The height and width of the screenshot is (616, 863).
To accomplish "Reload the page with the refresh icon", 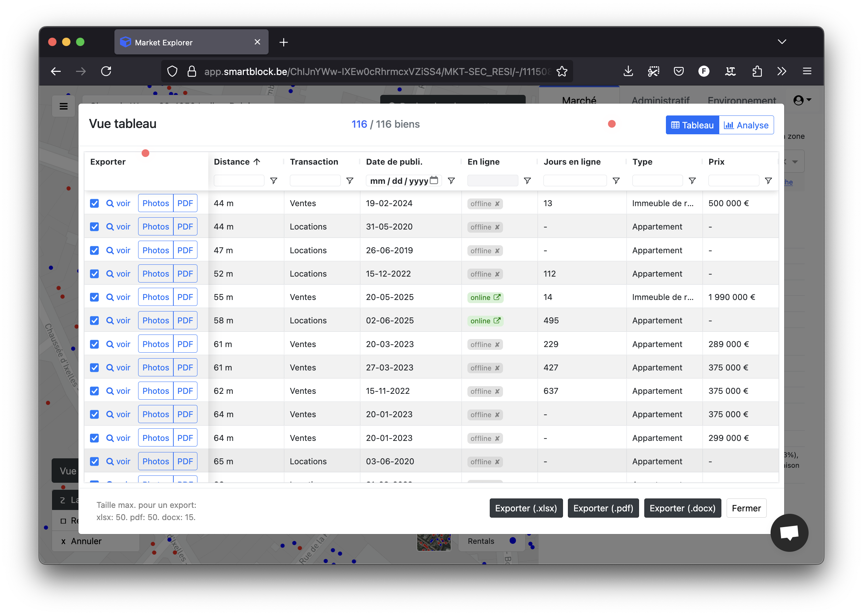I will [x=106, y=71].
